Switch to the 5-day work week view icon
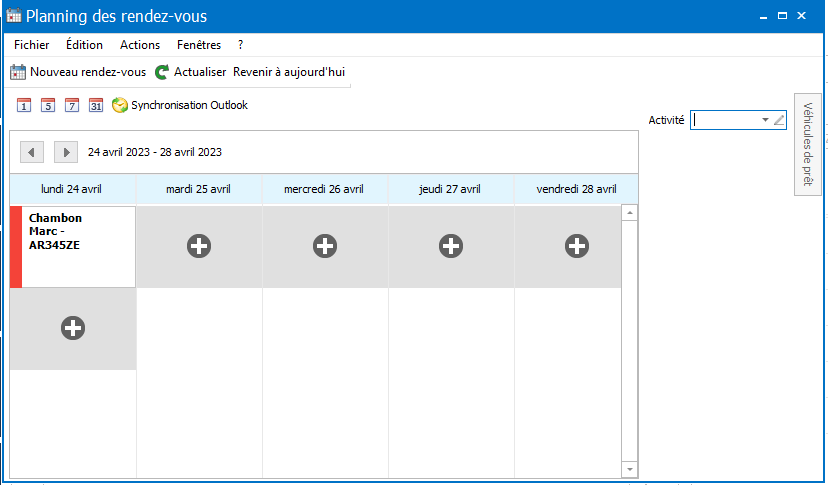Image resolution: width=828 pixels, height=485 pixels. click(48, 105)
